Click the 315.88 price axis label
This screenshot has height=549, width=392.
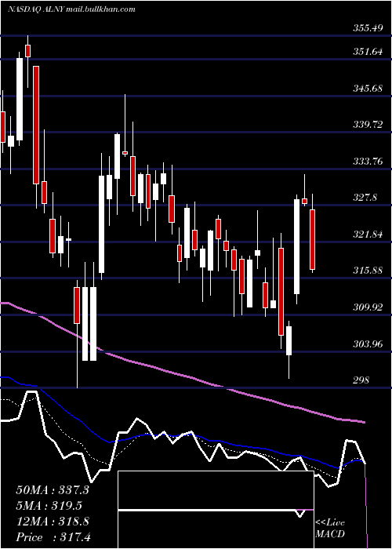(x=368, y=271)
